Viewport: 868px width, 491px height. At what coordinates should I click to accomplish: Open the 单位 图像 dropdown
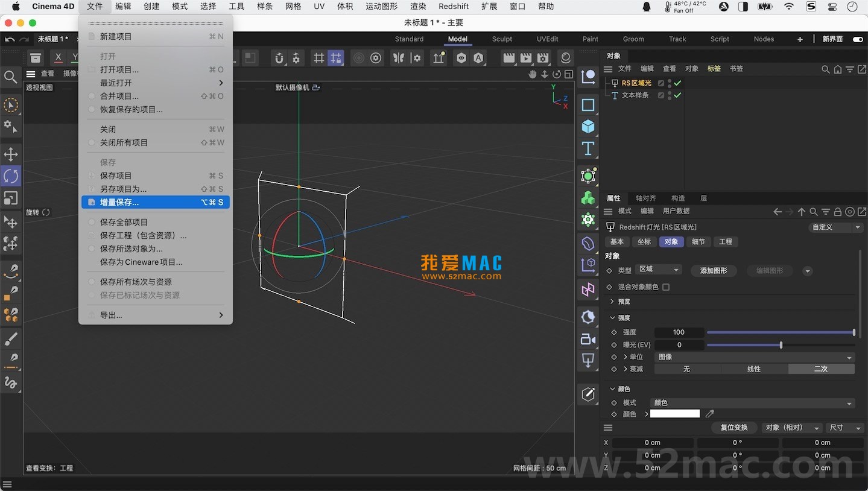point(754,357)
